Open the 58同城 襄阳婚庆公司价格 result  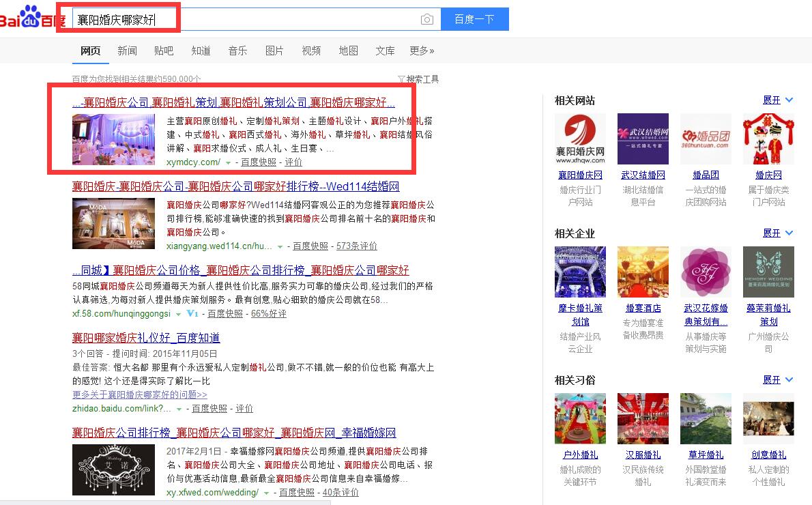[x=241, y=270]
